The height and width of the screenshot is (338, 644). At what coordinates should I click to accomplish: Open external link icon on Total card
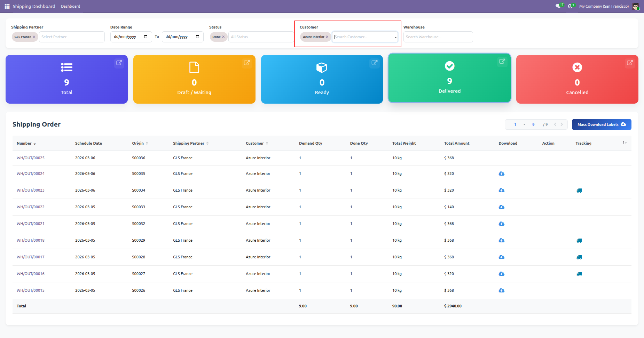point(119,63)
